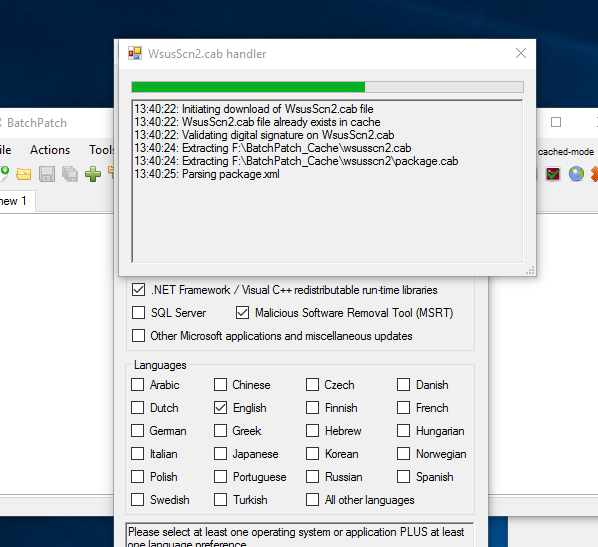This screenshot has width=598, height=547.
Task: Click the gray floppy disk save icon
Action: point(47,174)
